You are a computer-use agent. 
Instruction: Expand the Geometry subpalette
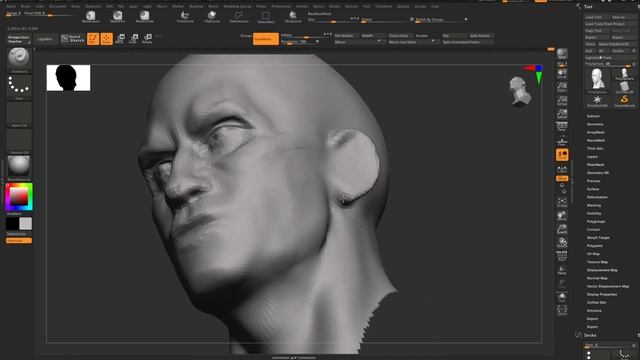coord(595,124)
